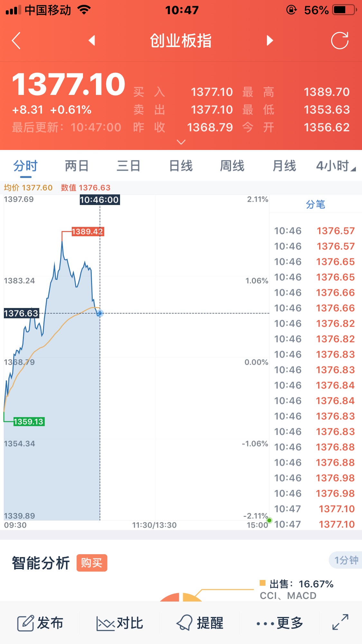Open the 更多 more options menu

[280, 623]
